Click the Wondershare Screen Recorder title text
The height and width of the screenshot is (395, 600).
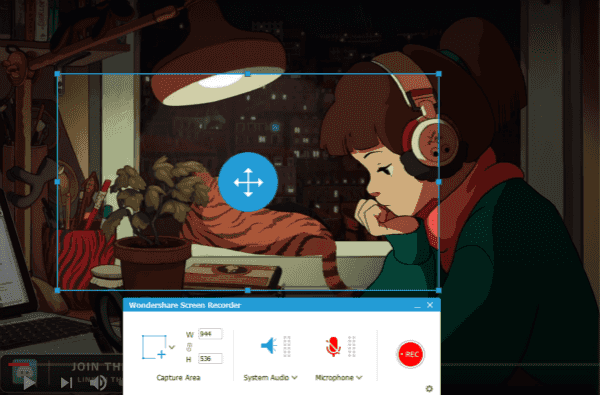(185, 305)
